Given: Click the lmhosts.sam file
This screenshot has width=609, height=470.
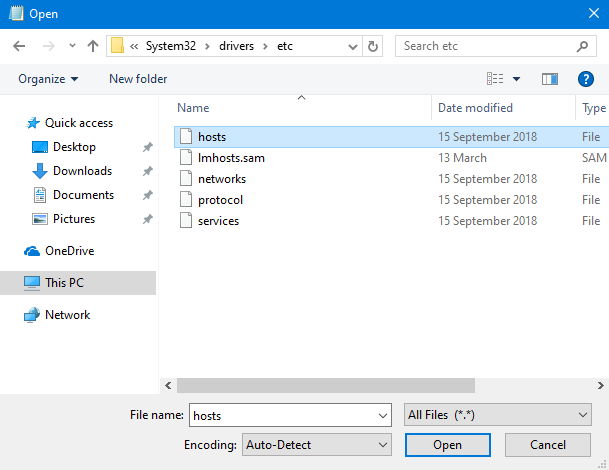Looking at the screenshot, I should [x=231, y=158].
